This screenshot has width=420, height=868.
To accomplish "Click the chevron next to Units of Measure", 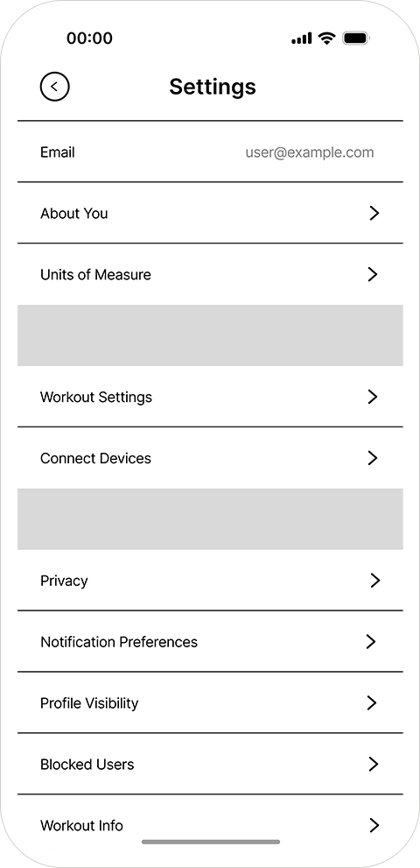I will 373,274.
